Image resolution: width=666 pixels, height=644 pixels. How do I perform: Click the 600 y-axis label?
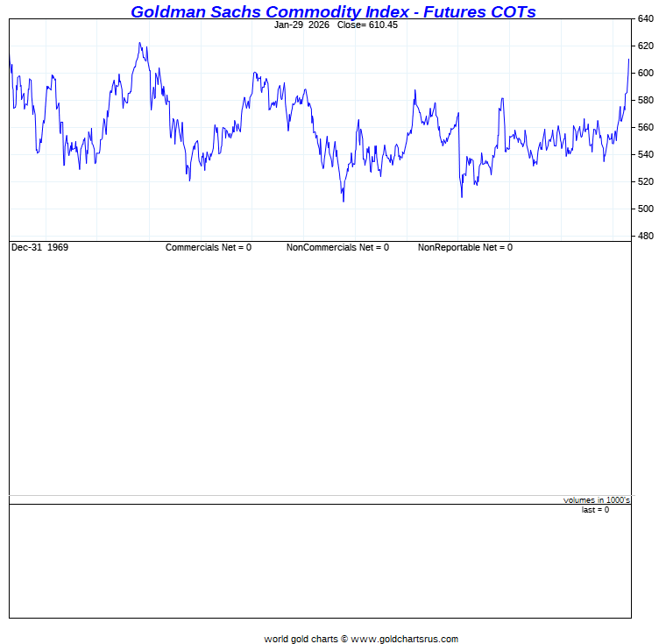[x=646, y=73]
